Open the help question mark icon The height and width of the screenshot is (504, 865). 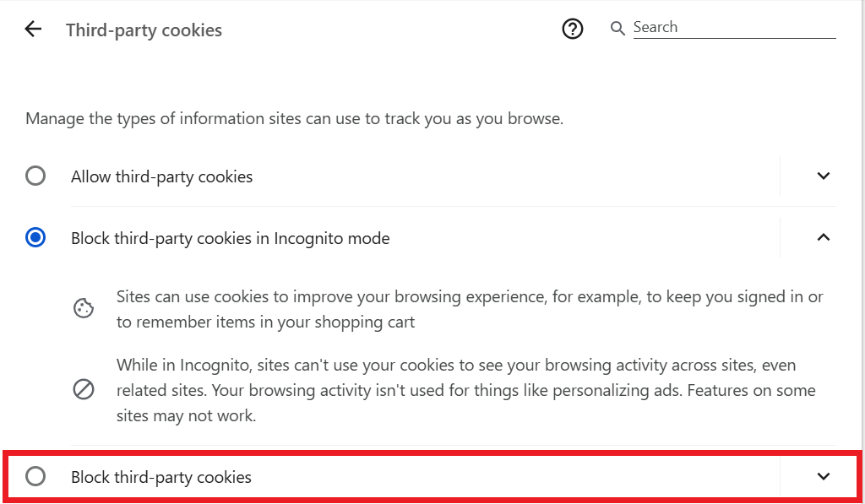(572, 29)
